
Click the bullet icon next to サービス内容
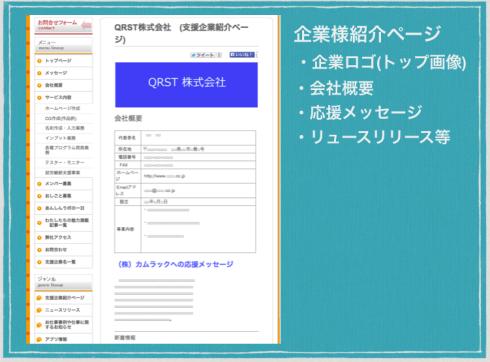point(39,98)
